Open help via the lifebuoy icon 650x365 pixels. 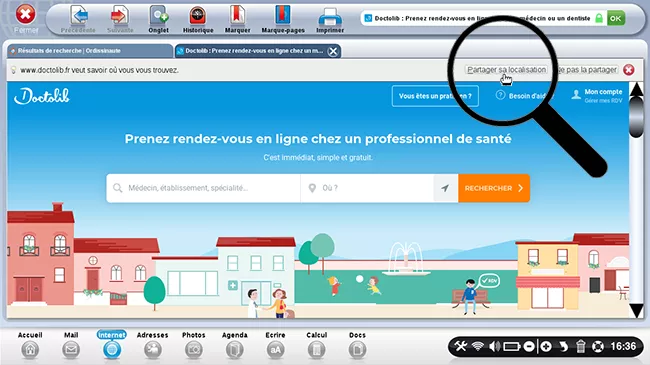pyautogui.click(x=597, y=346)
